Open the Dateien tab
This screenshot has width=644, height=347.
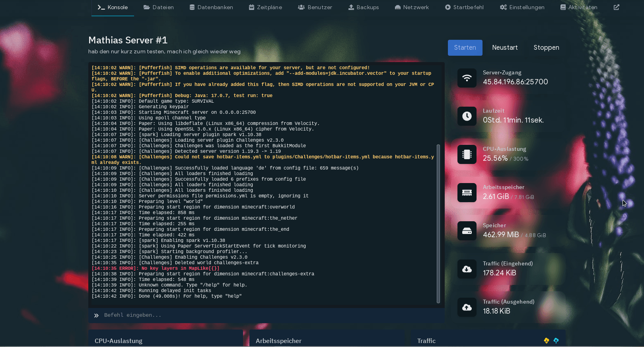pos(159,7)
